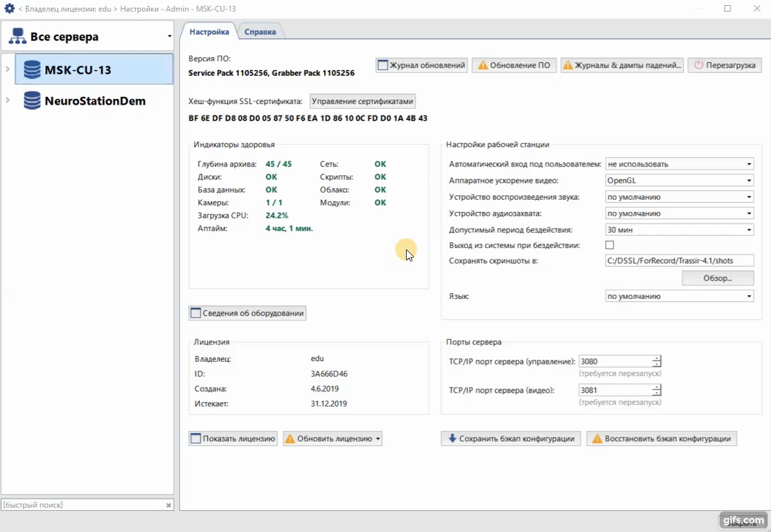Select the Настройка tab

click(209, 31)
